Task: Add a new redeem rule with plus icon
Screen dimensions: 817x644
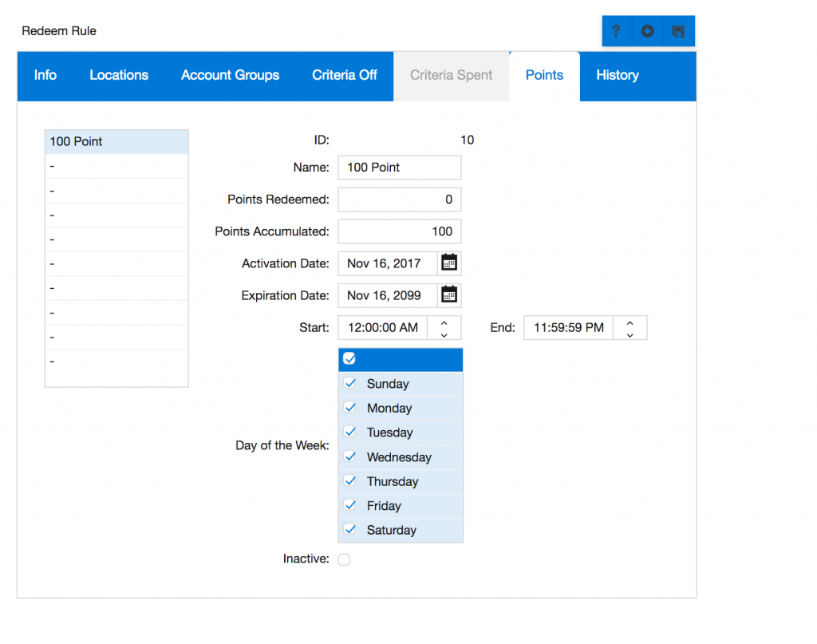Action: pyautogui.click(x=648, y=31)
